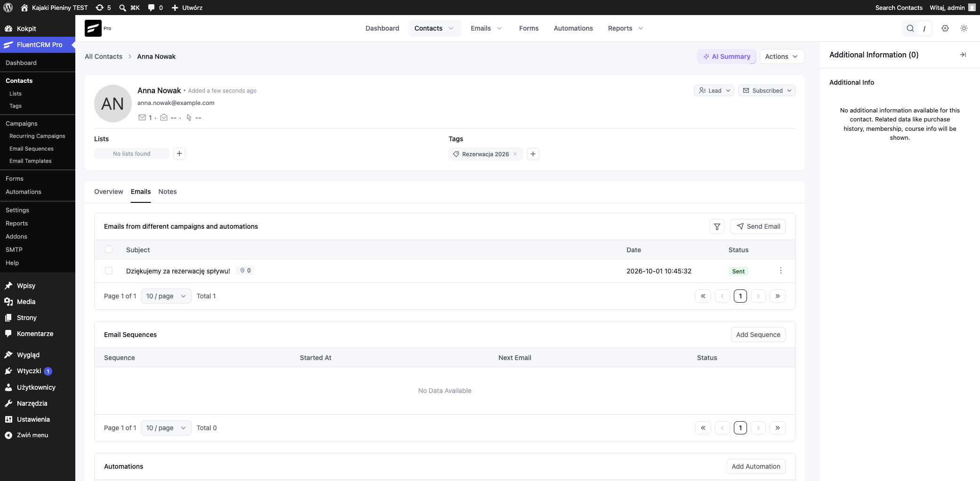Image resolution: width=980 pixels, height=481 pixels.
Task: Click the click-tracking counter icon on the email row
Action: tap(245, 271)
